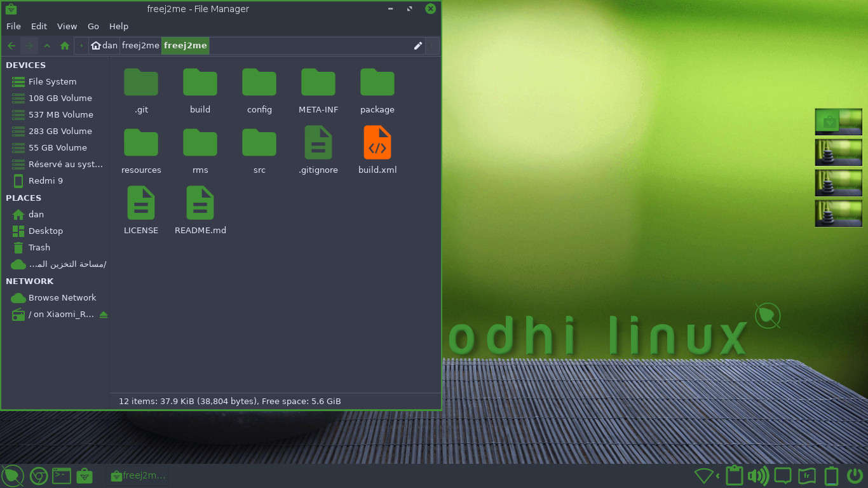This screenshot has width=868, height=488.
Task: Click the 'dan' path bar button
Action: 104,46
